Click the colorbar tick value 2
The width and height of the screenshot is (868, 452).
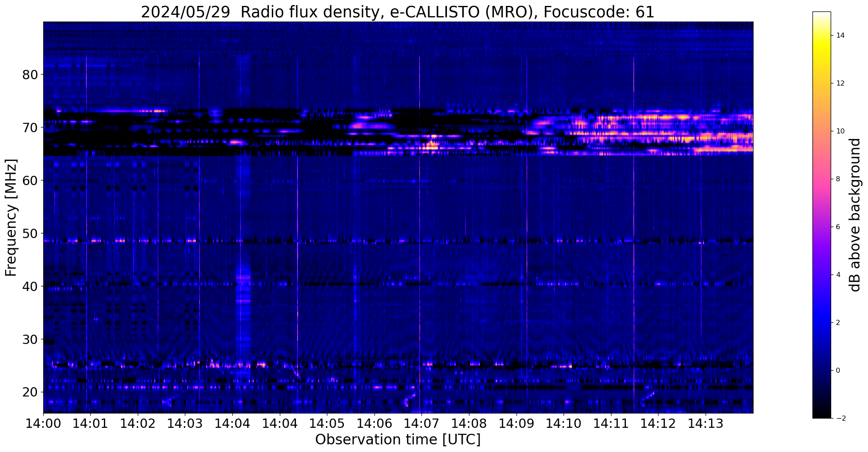click(x=837, y=323)
